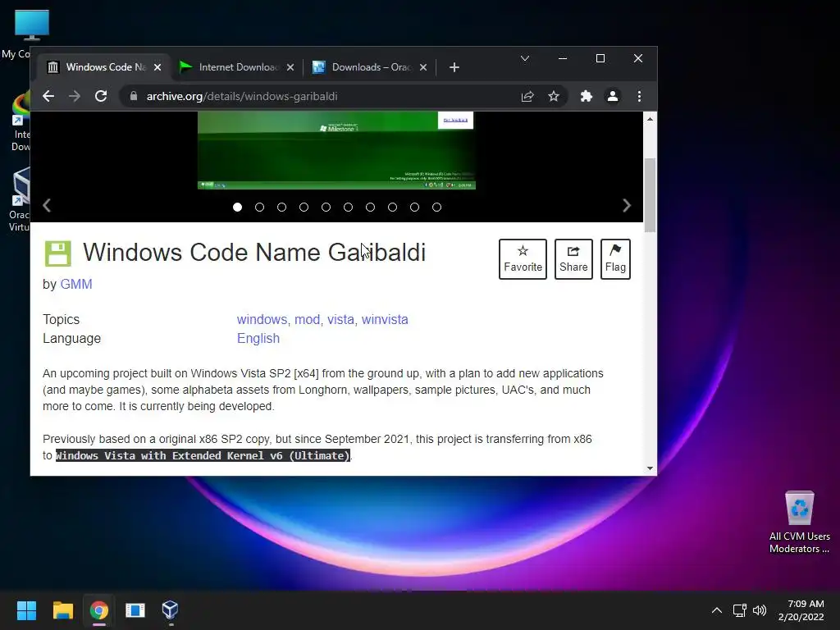Image resolution: width=840 pixels, height=630 pixels.
Task: Show hidden system tray icons
Action: coord(717,610)
